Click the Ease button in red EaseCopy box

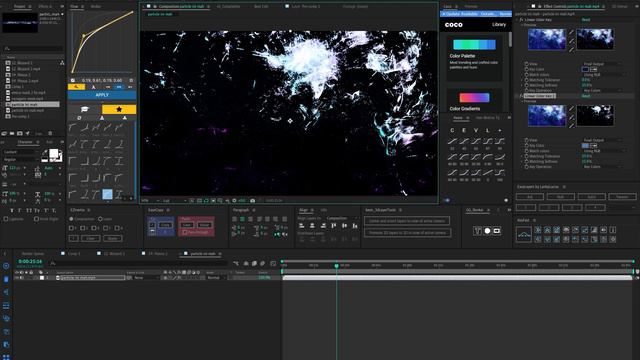pyautogui.click(x=187, y=225)
